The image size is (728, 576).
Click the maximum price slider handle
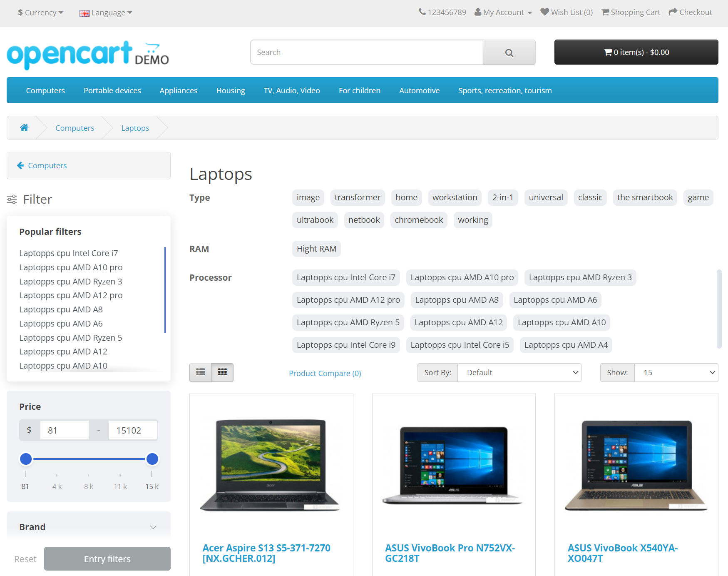click(152, 459)
